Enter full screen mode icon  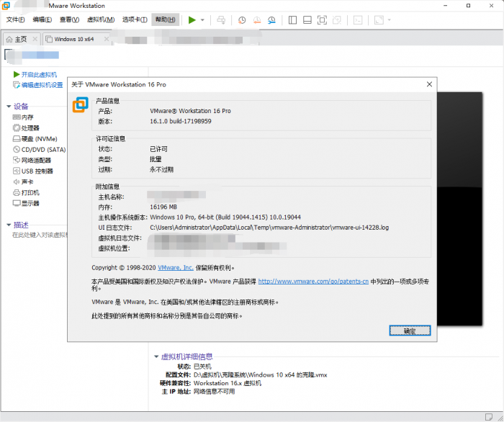322,20
